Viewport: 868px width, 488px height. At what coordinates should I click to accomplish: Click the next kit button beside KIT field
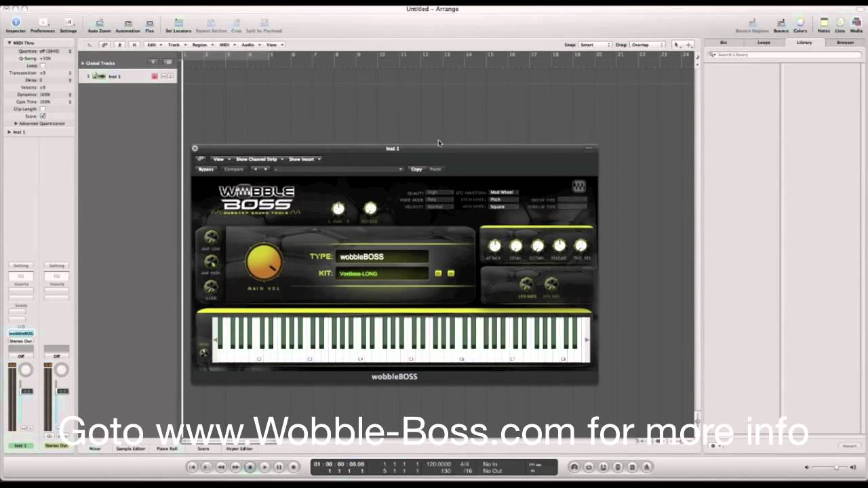(451, 273)
